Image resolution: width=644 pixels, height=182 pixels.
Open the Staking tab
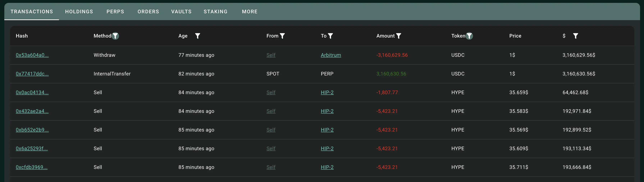pyautogui.click(x=216, y=11)
